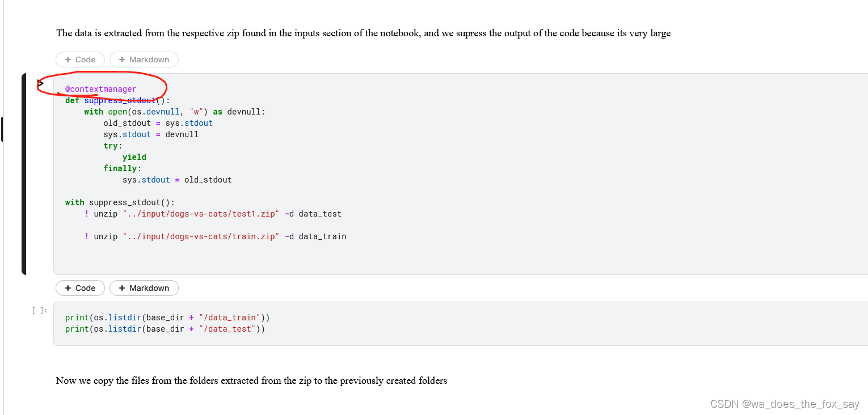The image size is (868, 415).
Task: Click the small dark sidebar handle at the window edge
Action: coord(2,129)
